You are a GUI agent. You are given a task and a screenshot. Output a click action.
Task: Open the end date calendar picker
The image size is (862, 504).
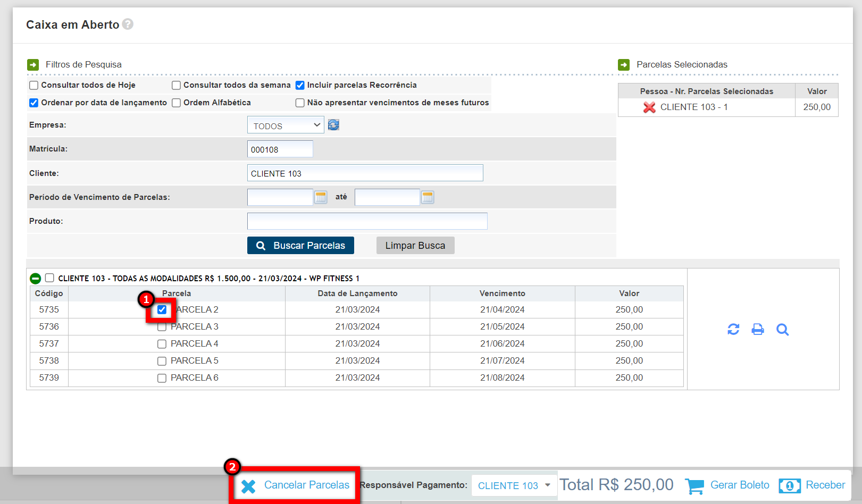coord(428,197)
